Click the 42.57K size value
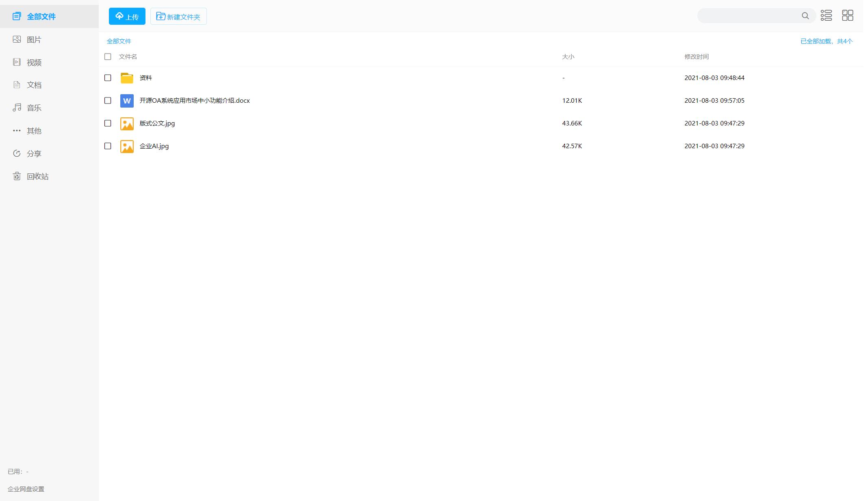 572,146
